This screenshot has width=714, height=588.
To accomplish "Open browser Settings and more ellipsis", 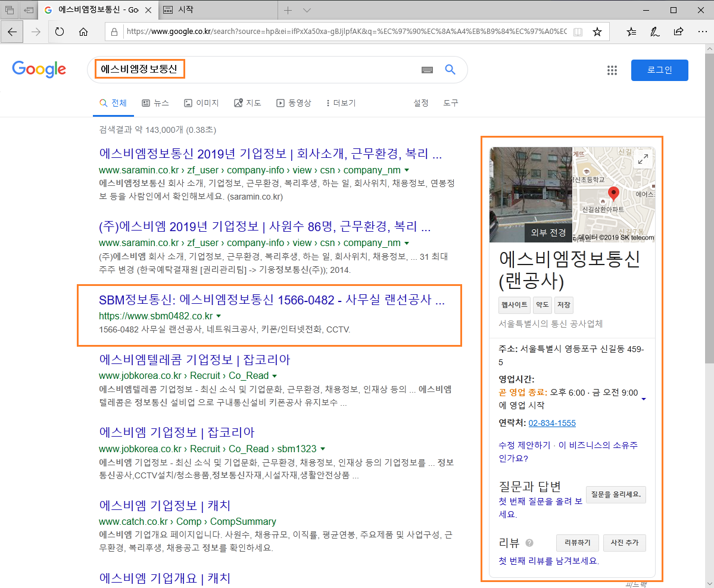I will coord(702,32).
